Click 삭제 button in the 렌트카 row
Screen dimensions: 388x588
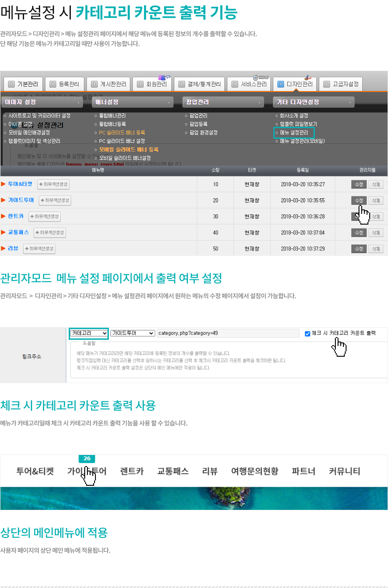(376, 217)
